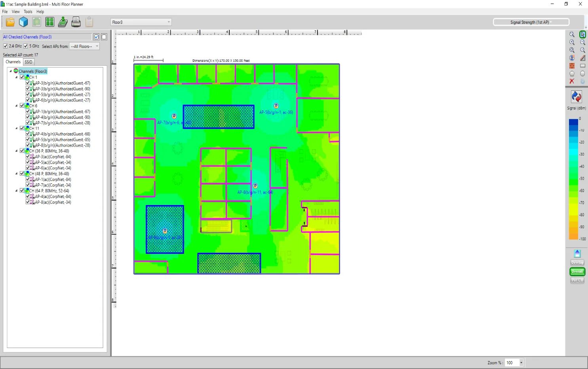Click the signal dBm color legend bar
Screen dimensions: 588x369
point(573,179)
